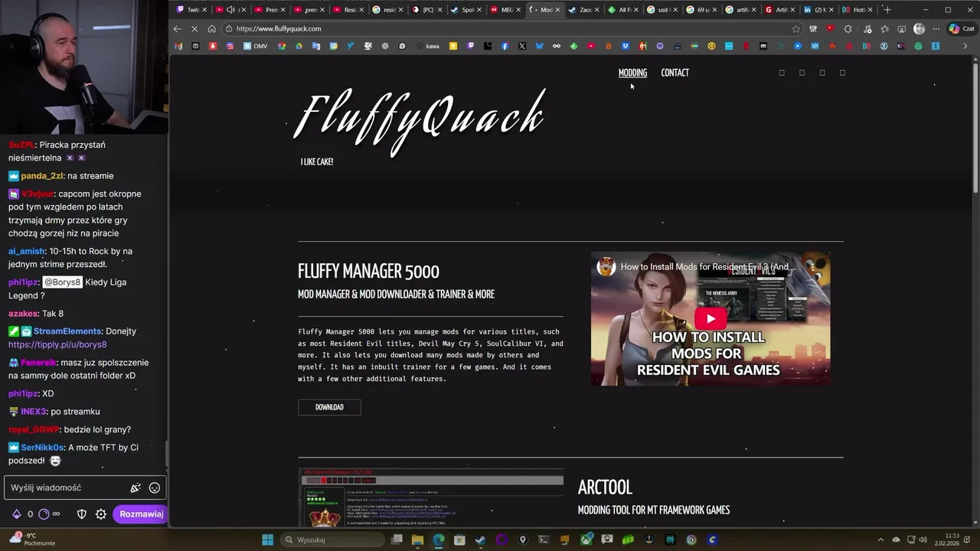This screenshot has height=551, width=980.
Task: Open a new browser tab
Action: [887, 10]
